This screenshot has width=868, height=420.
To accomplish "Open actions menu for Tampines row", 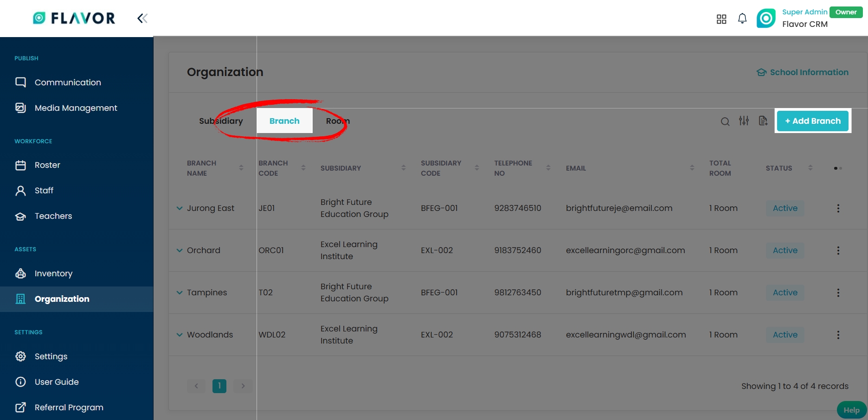I will (x=838, y=293).
